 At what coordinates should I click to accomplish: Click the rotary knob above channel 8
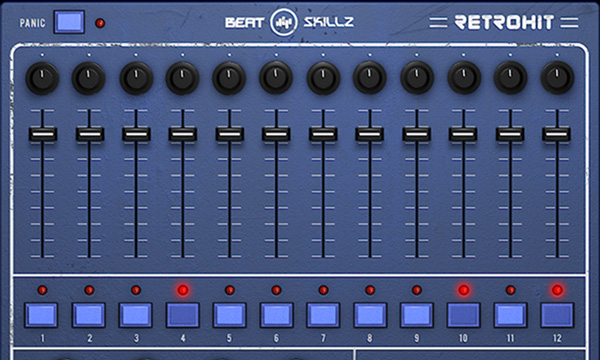[370, 78]
